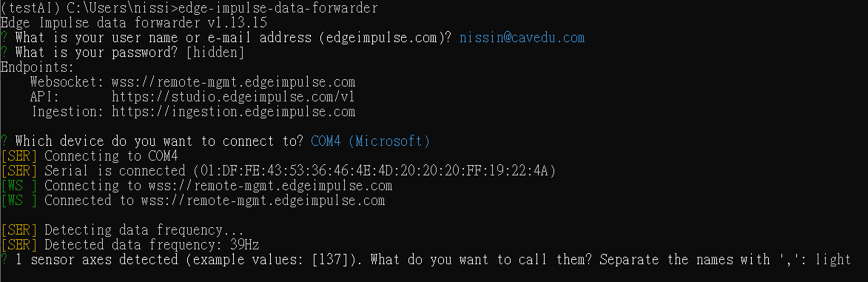Click the green question mark before username prompt
This screenshot has height=282, width=868.
tap(4, 38)
